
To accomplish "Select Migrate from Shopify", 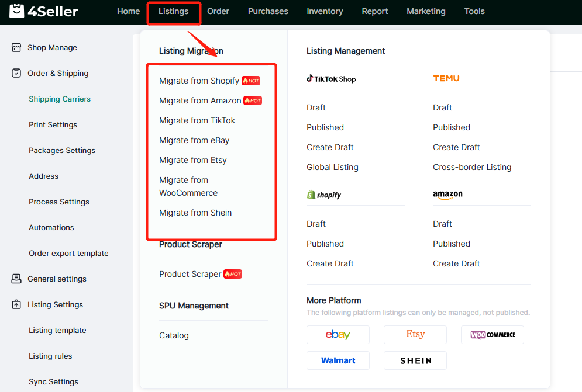I will coord(199,81).
